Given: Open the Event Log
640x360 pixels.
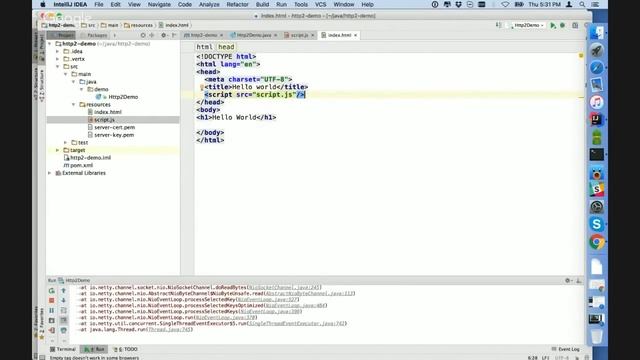Looking at the screenshot, I should (566, 349).
